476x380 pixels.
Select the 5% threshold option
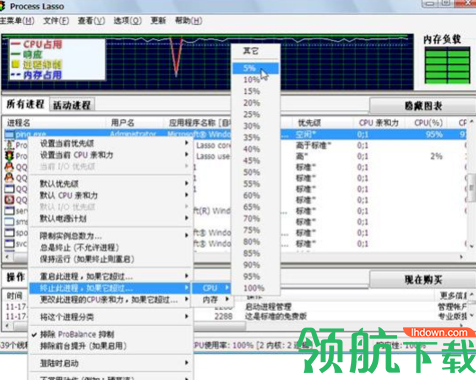tap(255, 68)
